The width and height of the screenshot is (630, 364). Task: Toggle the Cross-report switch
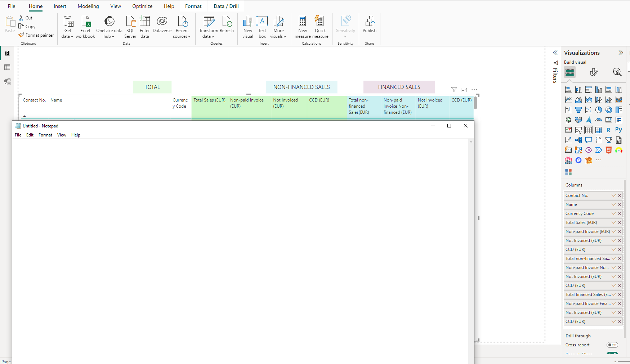pos(612,345)
